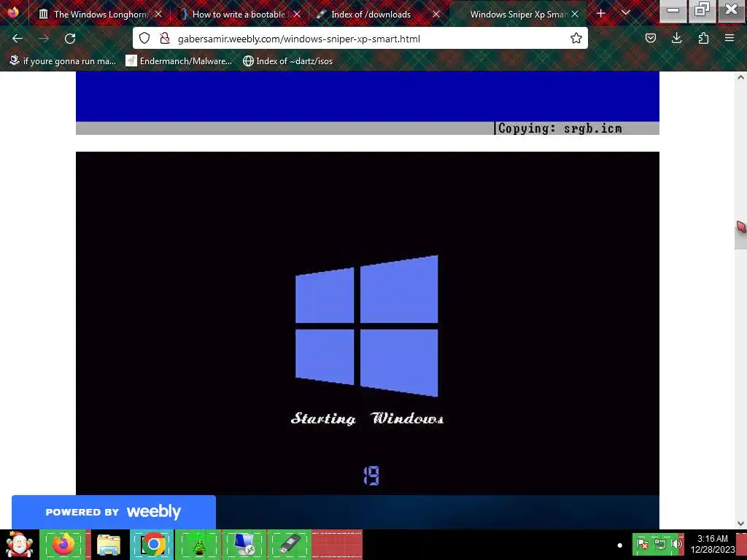747x560 pixels.
Task: Open Endermanch/Malware bookmark
Action: pyautogui.click(x=179, y=61)
